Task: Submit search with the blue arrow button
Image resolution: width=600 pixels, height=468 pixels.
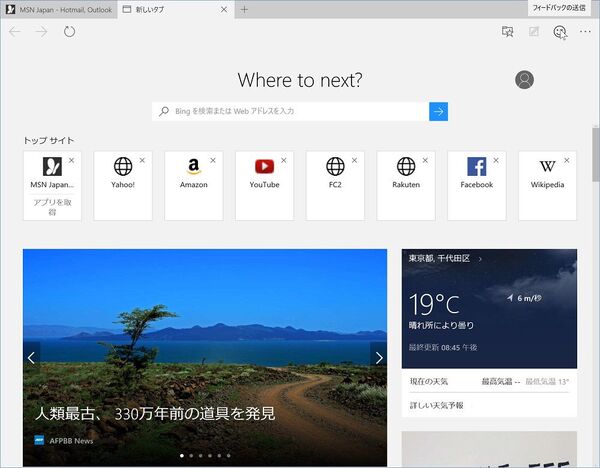Action: pos(438,111)
